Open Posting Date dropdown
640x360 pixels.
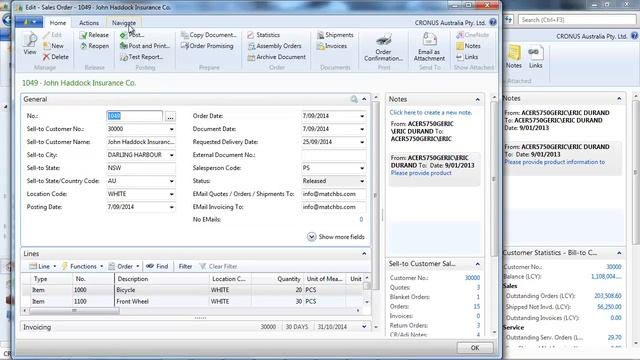pyautogui.click(x=171, y=207)
